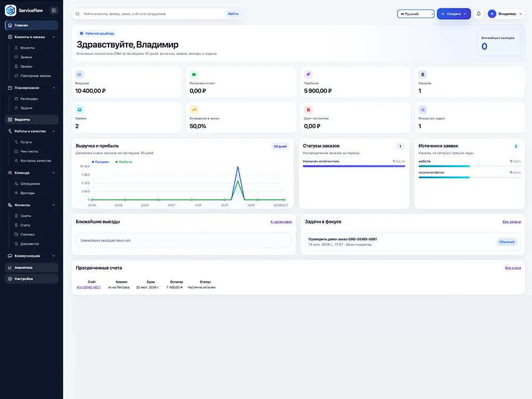Click the Долг по счетам card icon
Screen dimensions: 532x399
(x=308, y=110)
